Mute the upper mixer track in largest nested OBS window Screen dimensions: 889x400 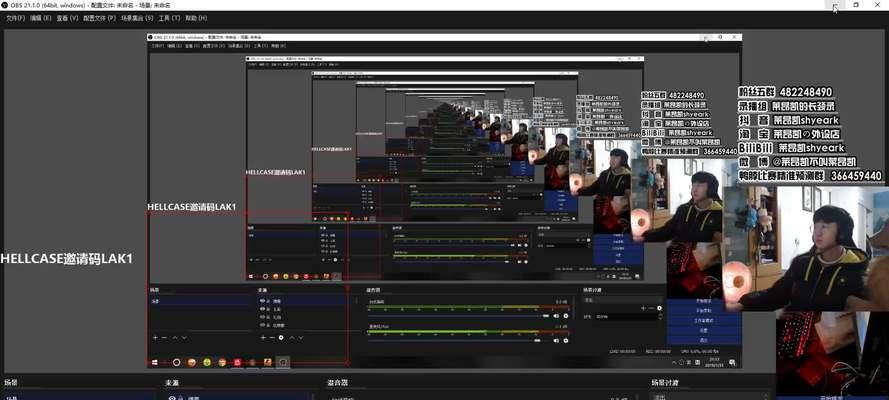556,316
